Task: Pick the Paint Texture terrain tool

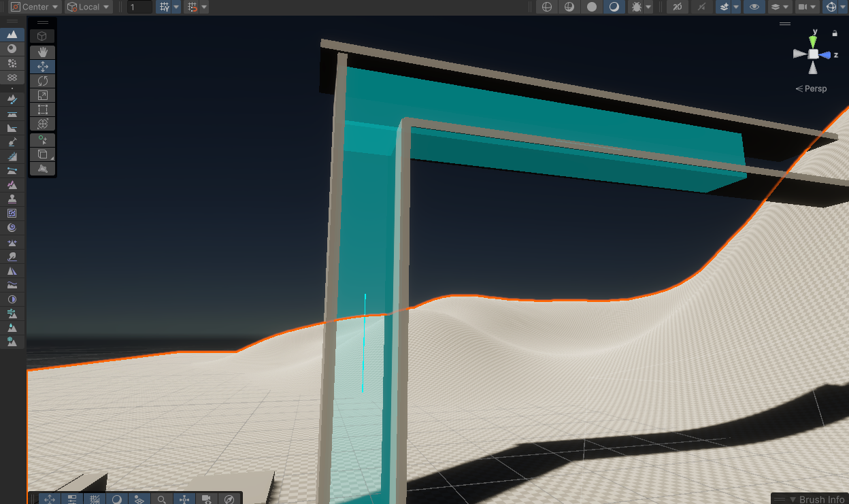Action: [x=12, y=99]
